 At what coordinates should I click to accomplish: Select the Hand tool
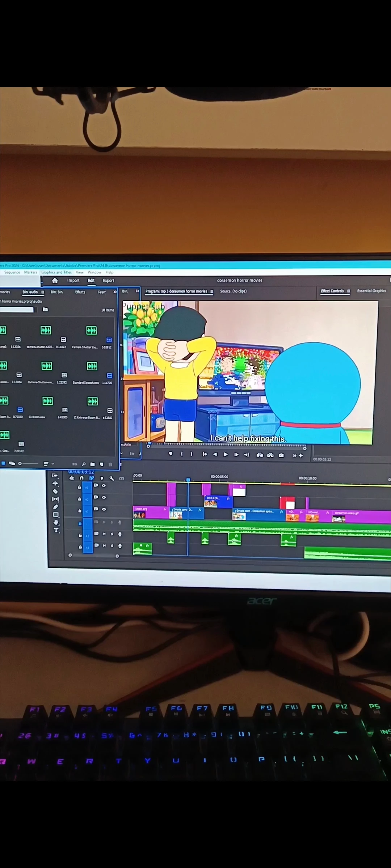coord(56,523)
